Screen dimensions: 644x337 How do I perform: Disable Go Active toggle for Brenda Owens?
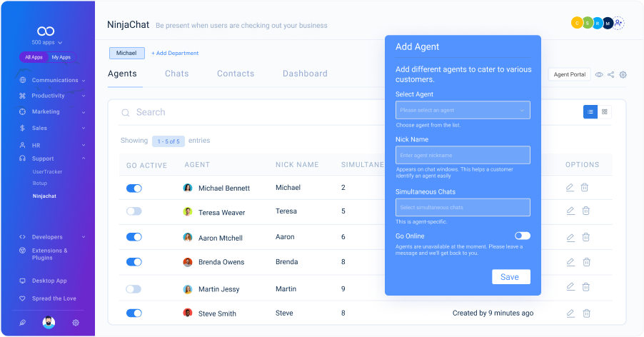click(134, 262)
